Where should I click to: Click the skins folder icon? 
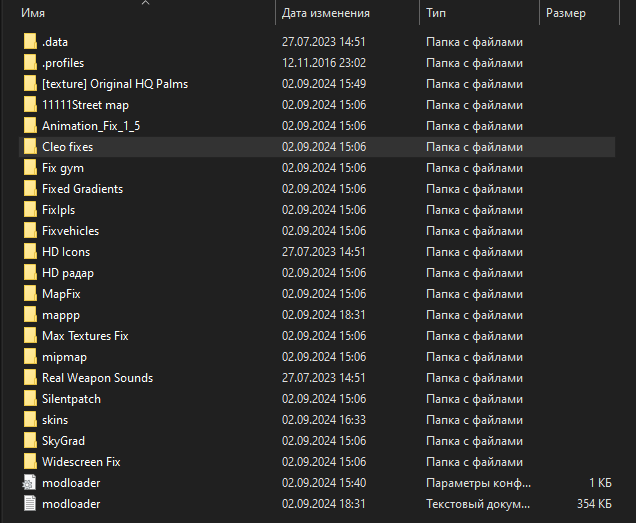tap(30, 420)
